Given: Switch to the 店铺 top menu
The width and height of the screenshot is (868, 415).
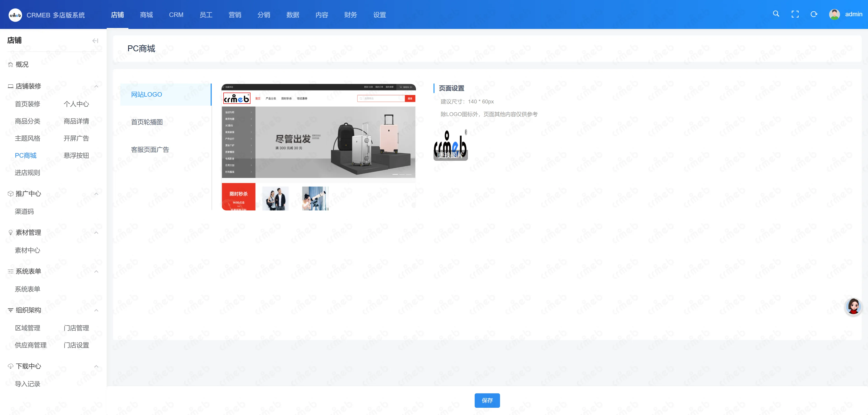Looking at the screenshot, I should coord(117,15).
